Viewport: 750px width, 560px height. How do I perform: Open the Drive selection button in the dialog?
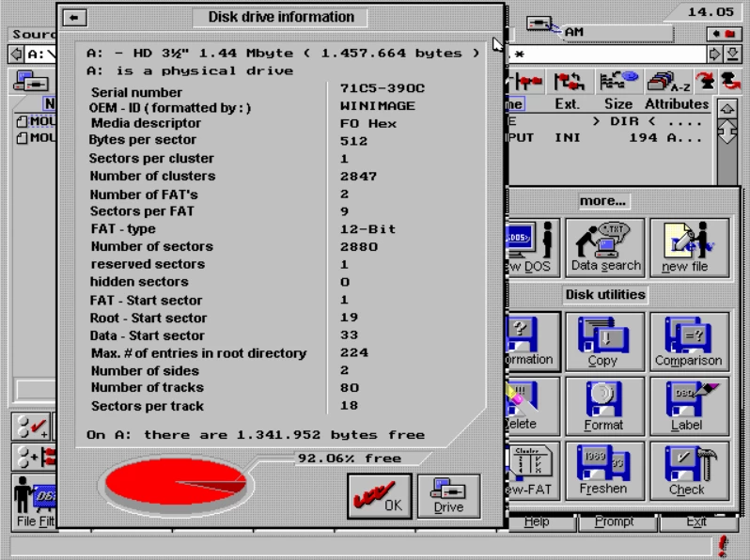[448, 496]
